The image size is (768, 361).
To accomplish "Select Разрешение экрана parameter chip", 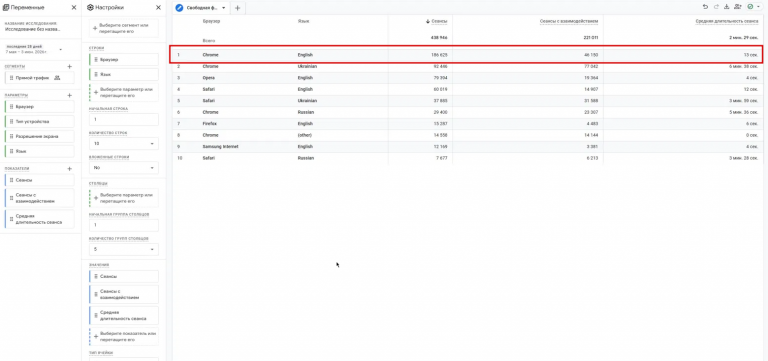I will click(x=40, y=136).
